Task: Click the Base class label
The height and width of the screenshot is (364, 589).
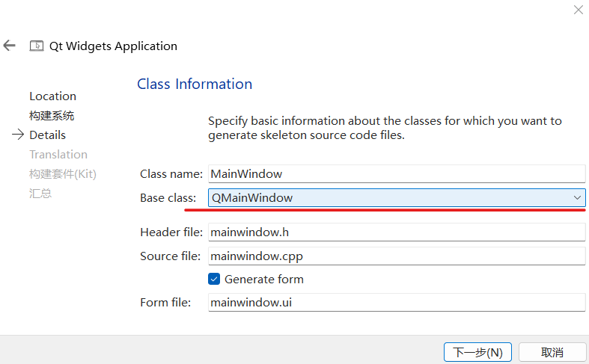Action: click(168, 198)
